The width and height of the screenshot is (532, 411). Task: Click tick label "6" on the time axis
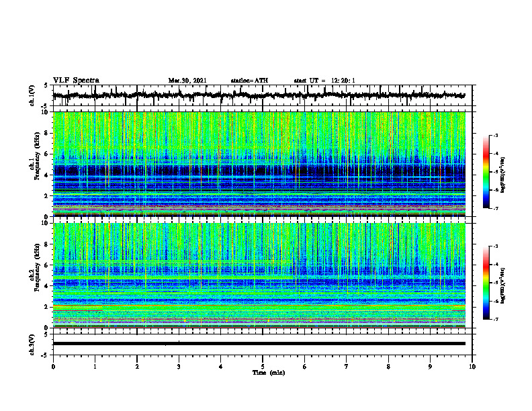(305, 367)
